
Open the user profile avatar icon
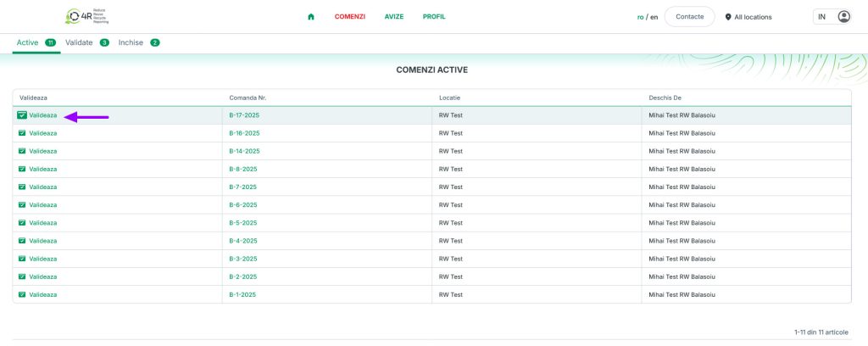point(843,17)
